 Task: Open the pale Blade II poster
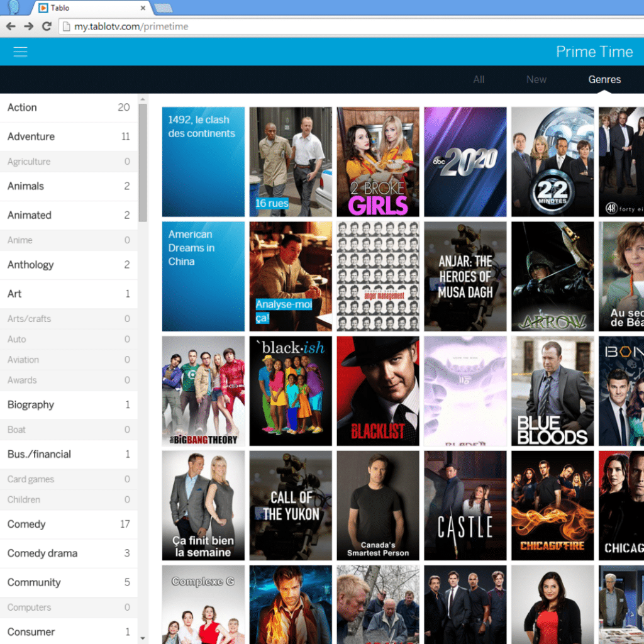[x=465, y=391]
